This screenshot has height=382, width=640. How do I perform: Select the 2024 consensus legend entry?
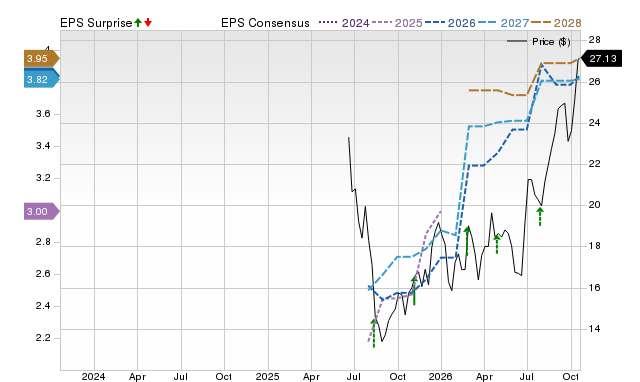pos(344,23)
